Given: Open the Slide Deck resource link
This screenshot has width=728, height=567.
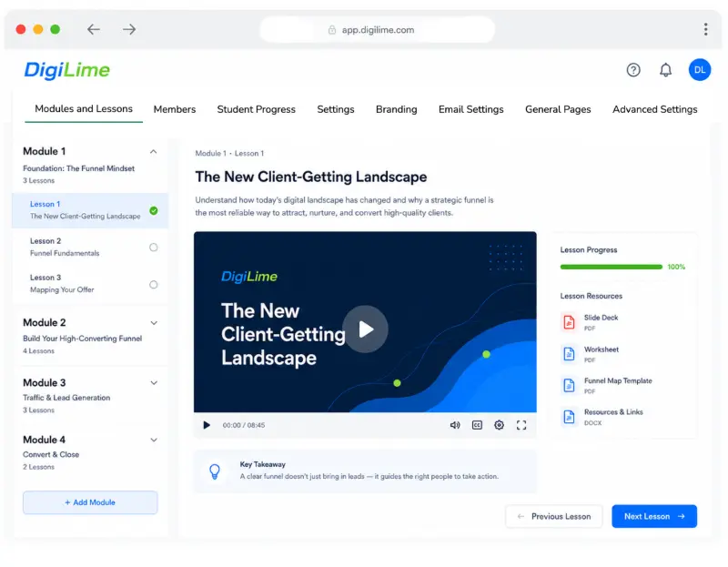Looking at the screenshot, I should [601, 318].
